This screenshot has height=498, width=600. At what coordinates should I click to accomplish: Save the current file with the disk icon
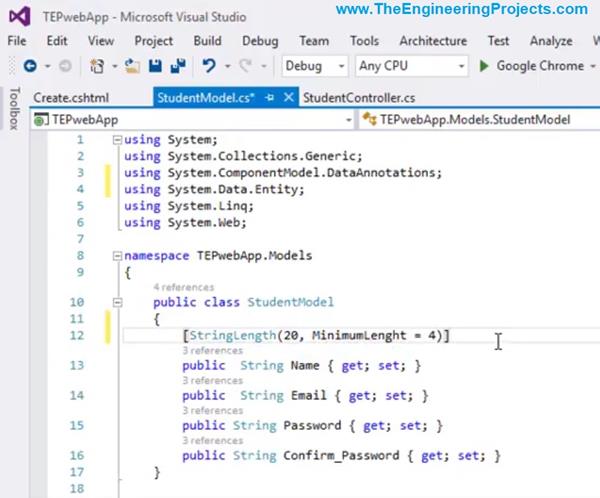[155, 66]
